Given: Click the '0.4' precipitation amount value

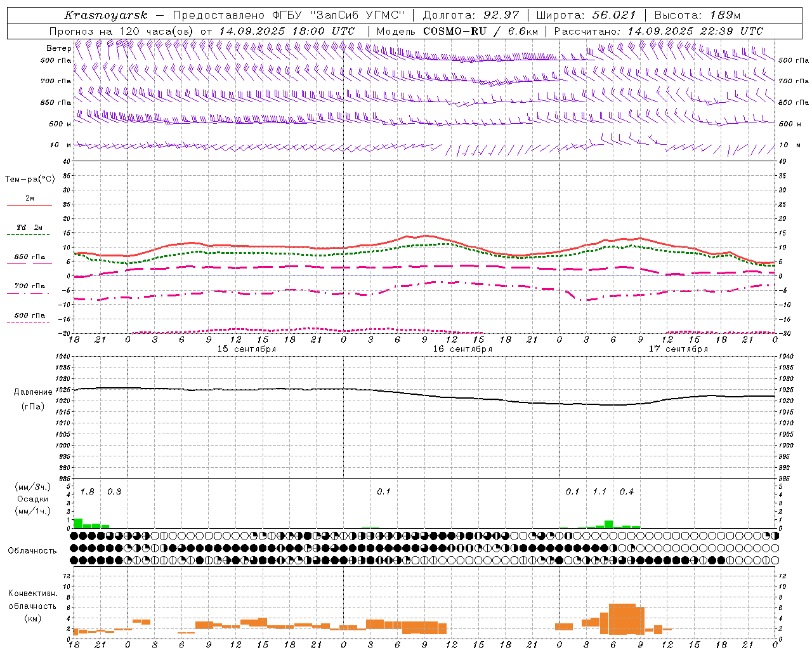Looking at the screenshot, I should click(627, 492).
